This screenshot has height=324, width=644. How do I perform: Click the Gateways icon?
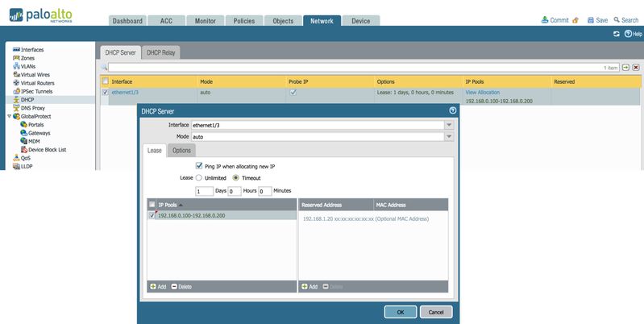(24, 133)
